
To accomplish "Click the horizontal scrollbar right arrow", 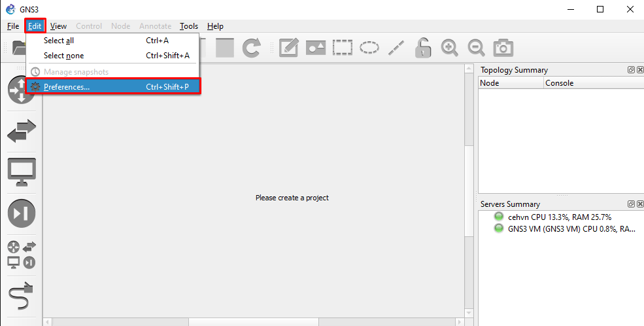I will [x=460, y=322].
